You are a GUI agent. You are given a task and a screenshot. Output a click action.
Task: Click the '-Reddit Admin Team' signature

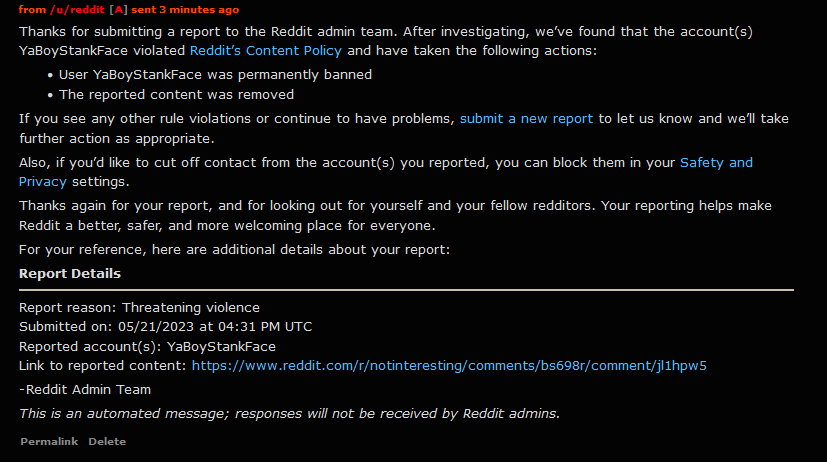(85, 390)
